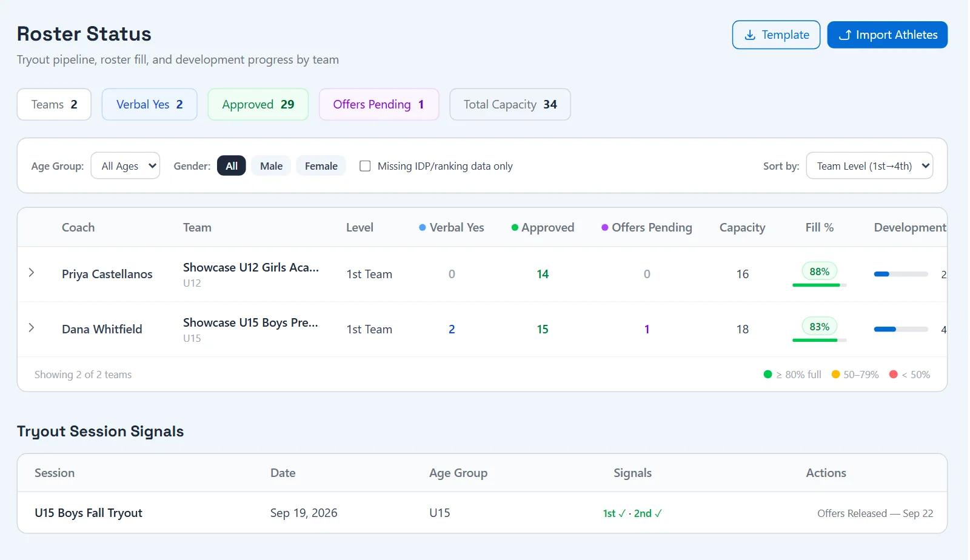Click the Capacity column header
The width and height of the screenshot is (970, 560).
point(742,227)
